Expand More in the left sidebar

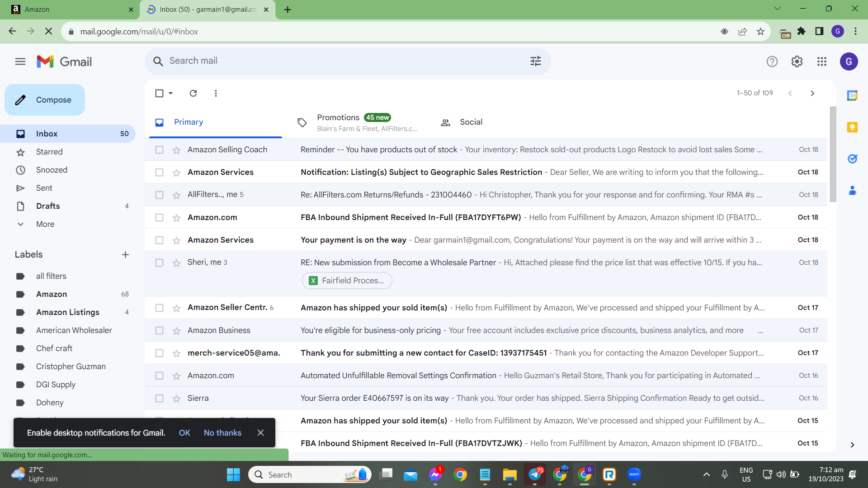click(45, 224)
